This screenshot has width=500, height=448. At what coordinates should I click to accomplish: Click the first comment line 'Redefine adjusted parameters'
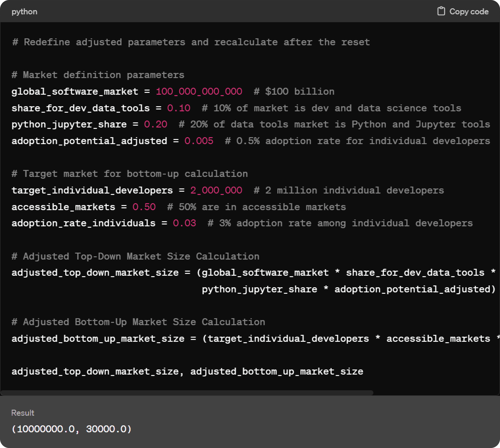(191, 42)
